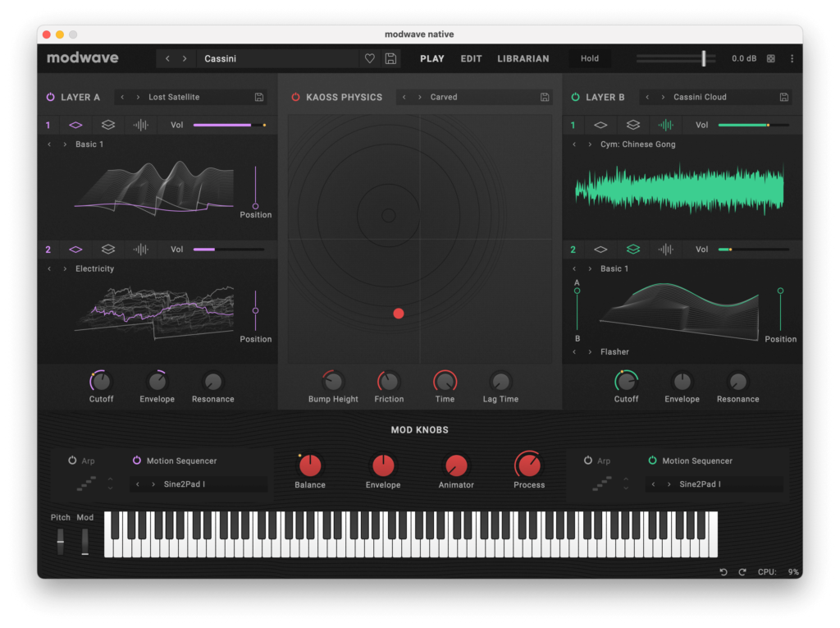Screen dimensions: 840x628
Task: Choose next wavetable after Flasher
Action: click(591, 352)
